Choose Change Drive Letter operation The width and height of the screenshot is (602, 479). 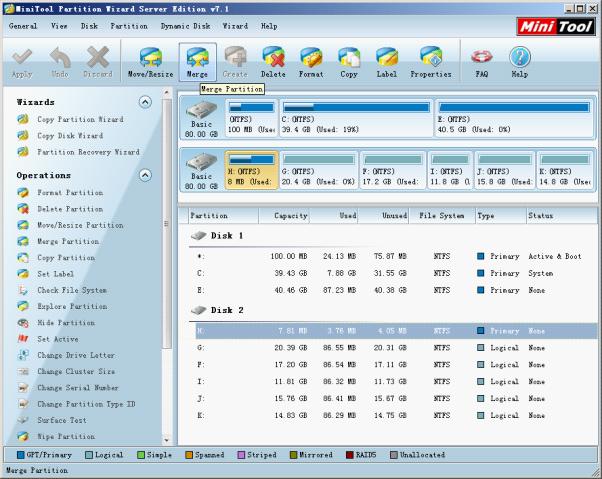click(66, 355)
